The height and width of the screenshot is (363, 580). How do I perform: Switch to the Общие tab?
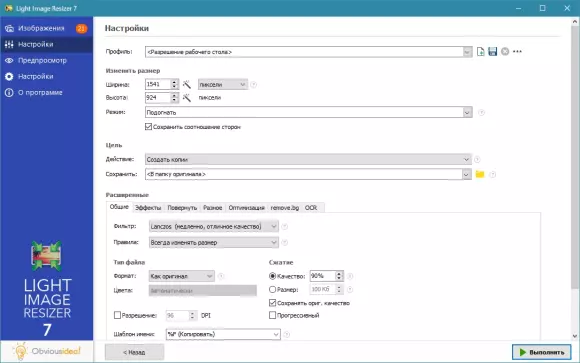(119, 207)
